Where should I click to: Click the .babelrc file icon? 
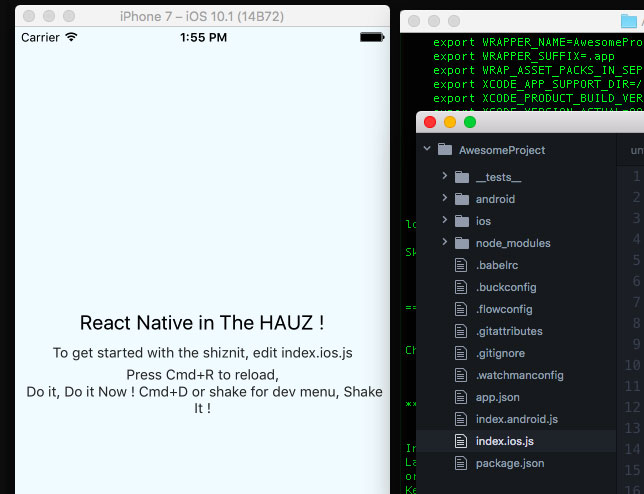point(461,265)
